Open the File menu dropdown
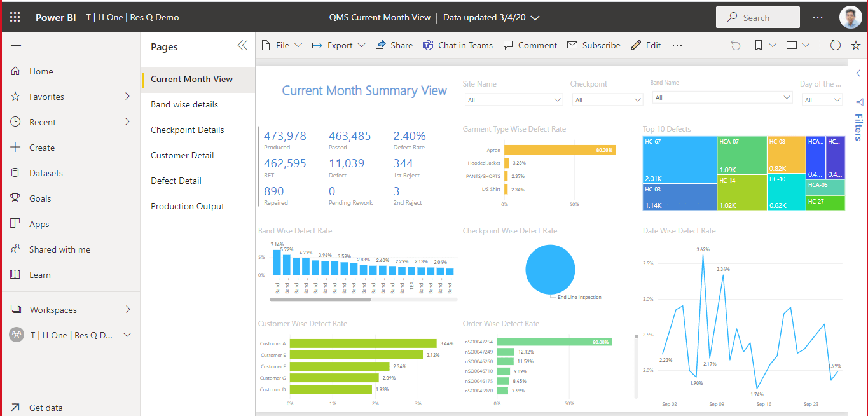The width and height of the screenshot is (868, 416). (281, 45)
